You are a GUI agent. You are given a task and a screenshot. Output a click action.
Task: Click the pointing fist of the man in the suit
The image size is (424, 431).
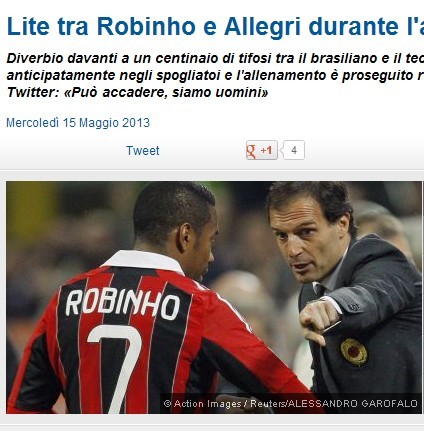(x=317, y=319)
